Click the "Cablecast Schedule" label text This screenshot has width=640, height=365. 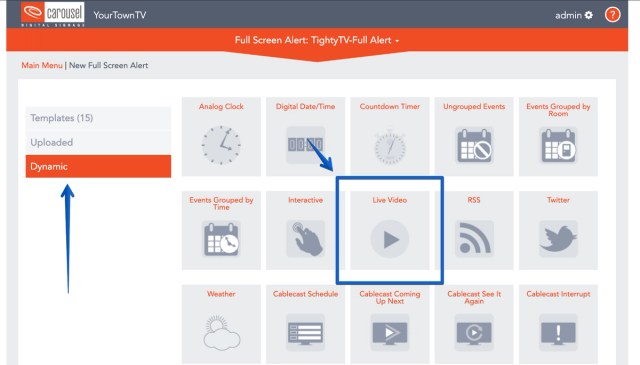[305, 294]
